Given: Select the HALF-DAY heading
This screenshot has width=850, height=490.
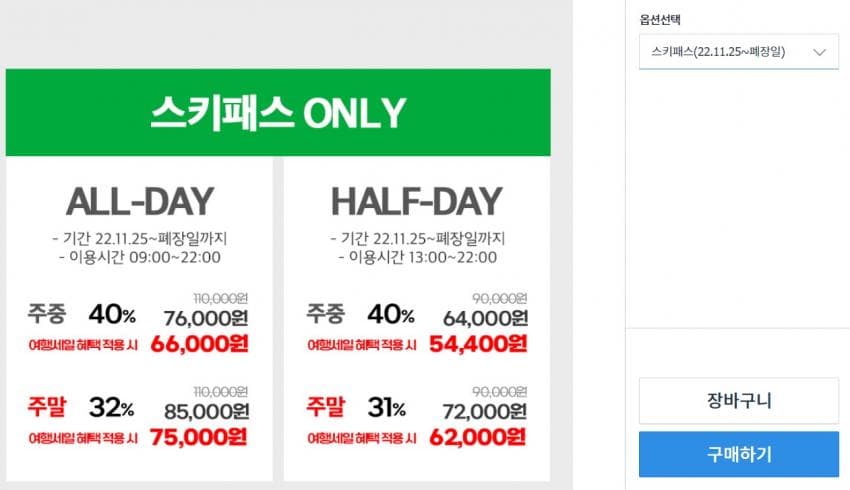Looking at the screenshot, I should point(416,202).
